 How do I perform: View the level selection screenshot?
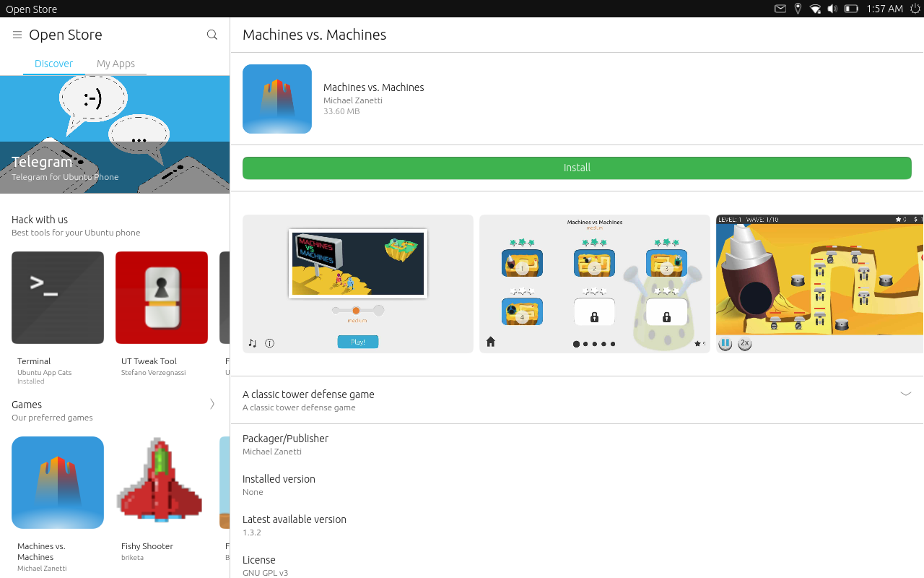click(595, 284)
